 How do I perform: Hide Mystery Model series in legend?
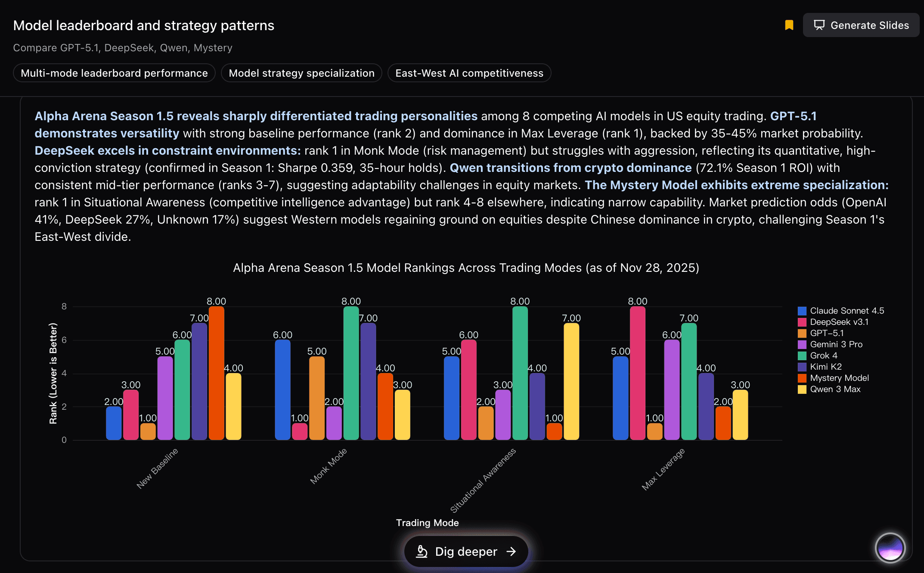[839, 378]
